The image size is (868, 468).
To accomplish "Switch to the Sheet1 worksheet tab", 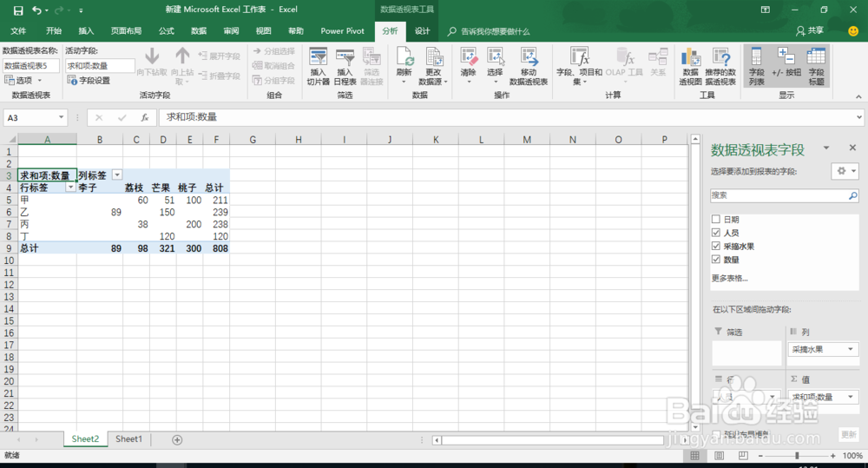I will (128, 439).
